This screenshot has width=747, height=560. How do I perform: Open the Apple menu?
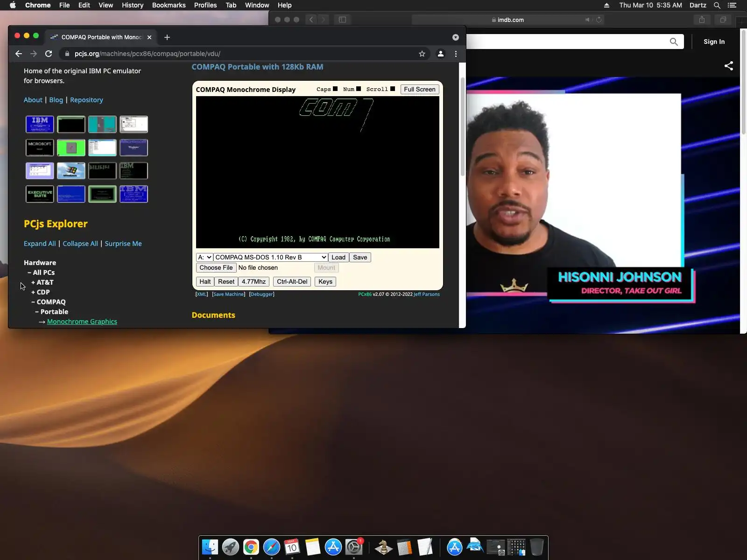[x=13, y=5]
